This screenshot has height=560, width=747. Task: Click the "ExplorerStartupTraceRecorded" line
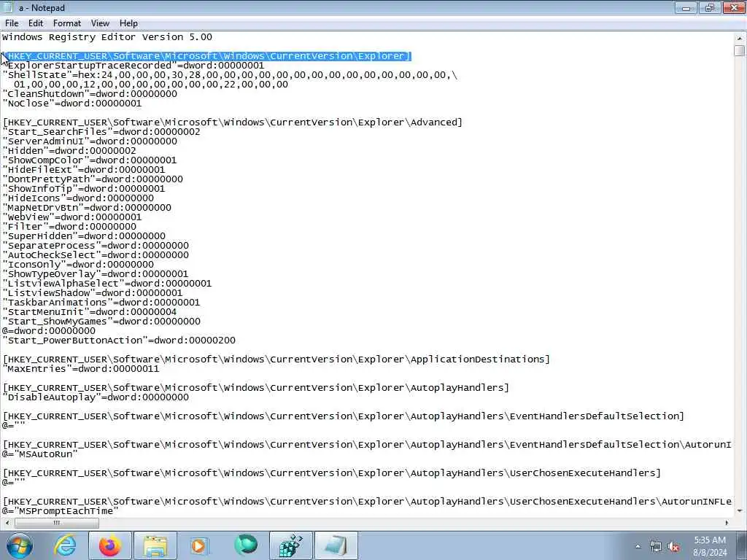click(133, 66)
